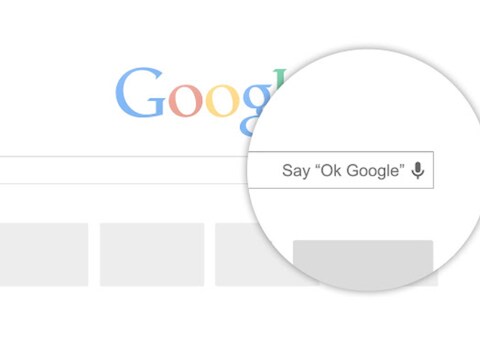480x360 pixels.
Task: Click the faded search bar under the logo
Action: 123,170
